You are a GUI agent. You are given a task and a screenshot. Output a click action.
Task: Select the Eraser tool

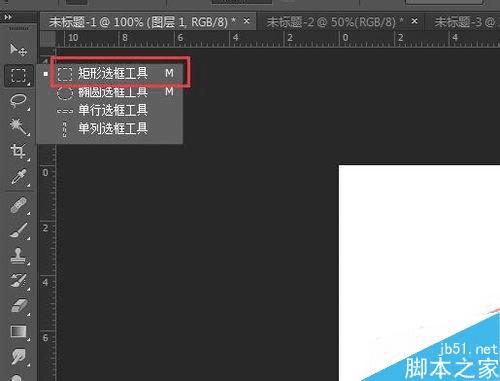pyautogui.click(x=19, y=306)
